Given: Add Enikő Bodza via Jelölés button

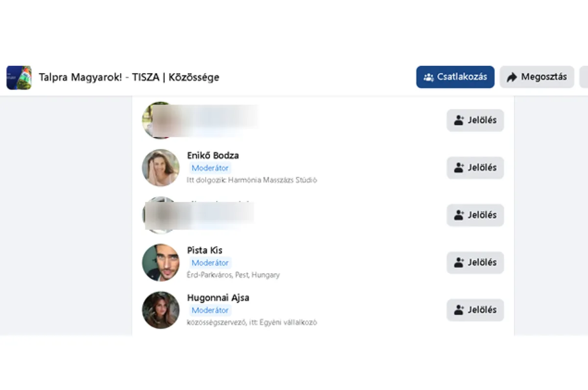Looking at the screenshot, I should click(475, 168).
